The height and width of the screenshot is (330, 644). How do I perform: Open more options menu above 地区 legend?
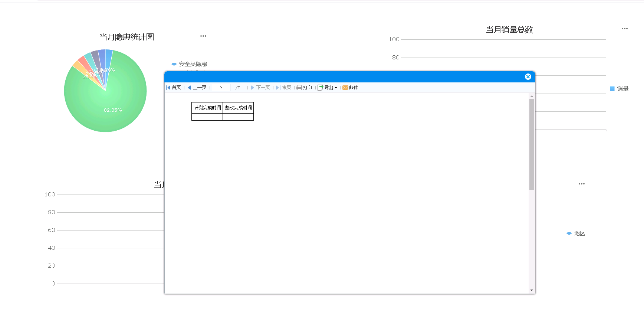tap(582, 184)
